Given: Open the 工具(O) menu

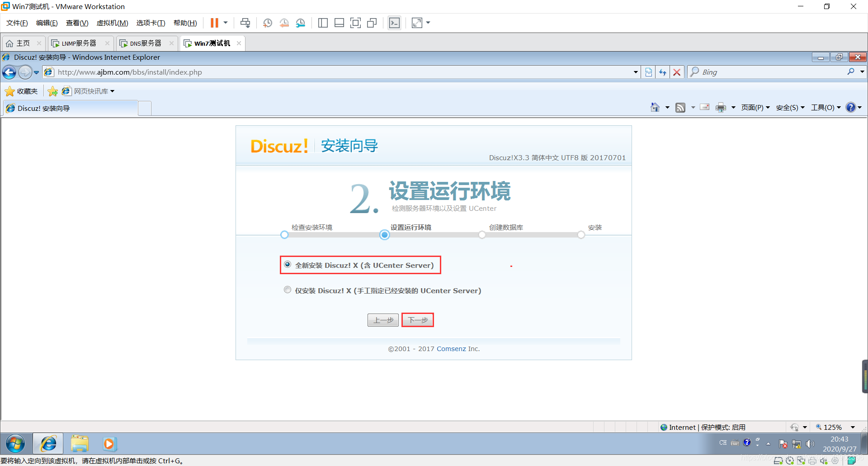Looking at the screenshot, I should (826, 108).
